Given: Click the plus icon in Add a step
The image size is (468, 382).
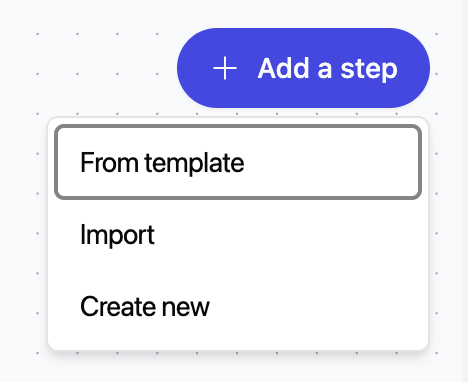Looking at the screenshot, I should (x=225, y=68).
